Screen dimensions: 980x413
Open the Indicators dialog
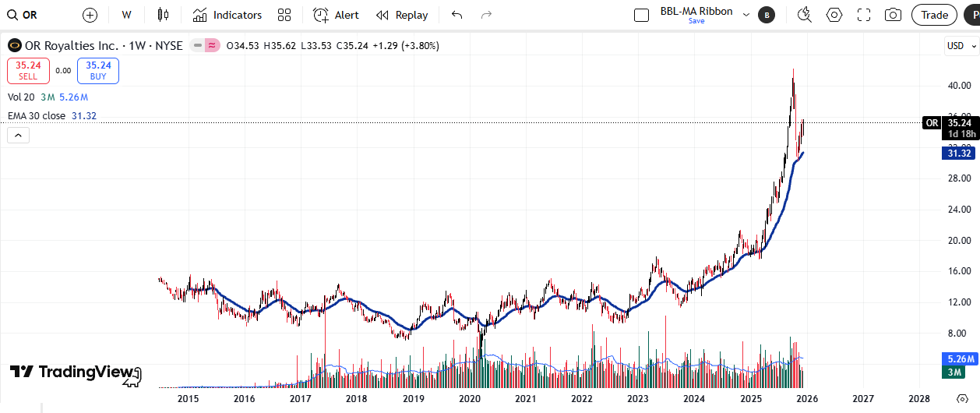coord(227,15)
